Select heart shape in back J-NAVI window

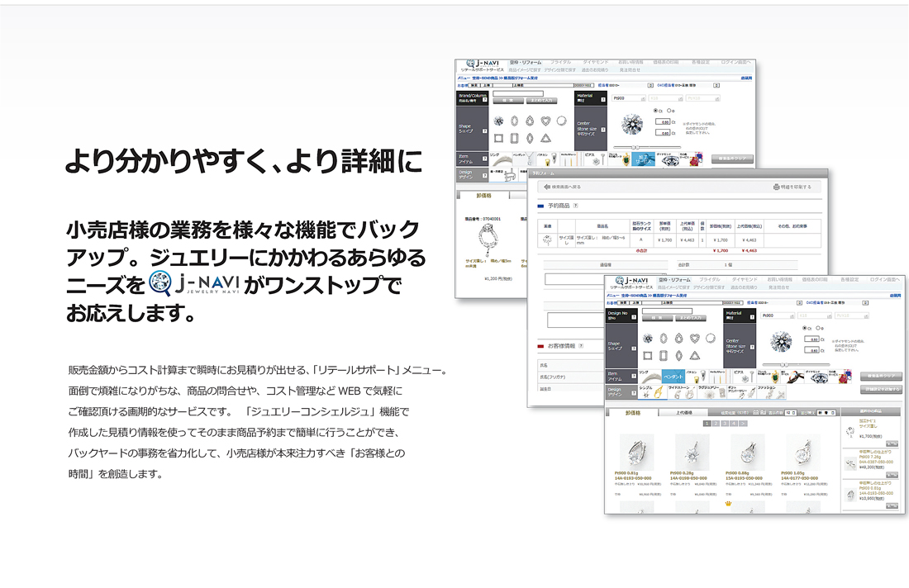(x=545, y=121)
